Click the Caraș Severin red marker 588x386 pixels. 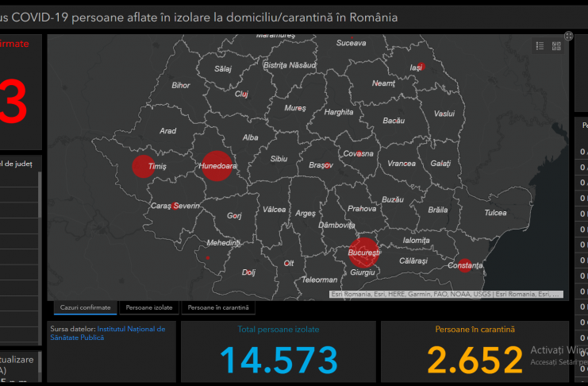click(x=175, y=206)
